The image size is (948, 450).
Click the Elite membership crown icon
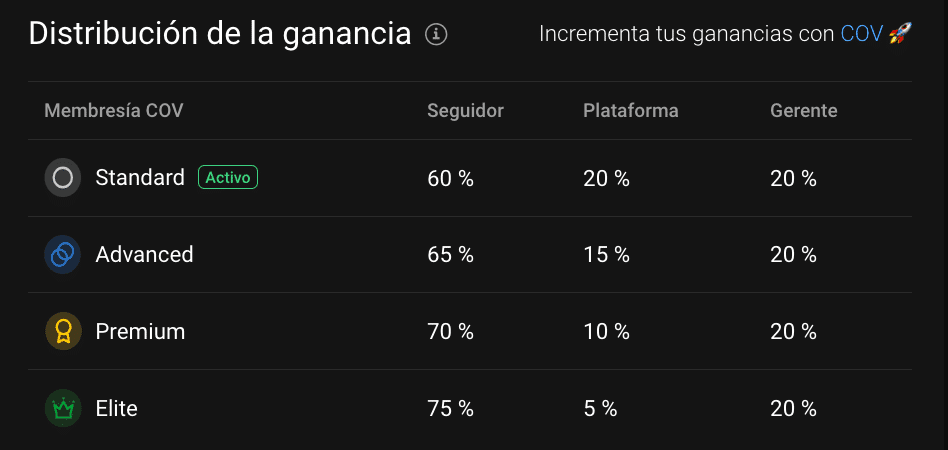63,408
